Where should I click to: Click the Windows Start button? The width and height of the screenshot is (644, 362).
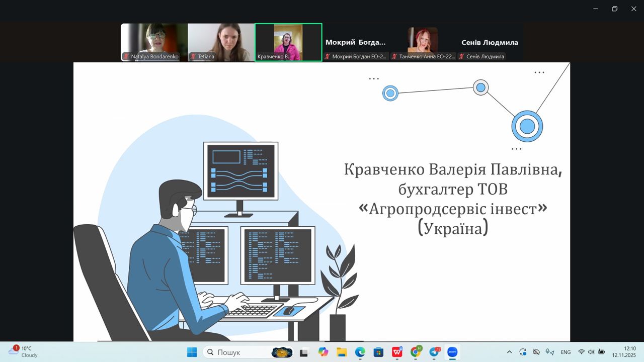[x=192, y=352]
